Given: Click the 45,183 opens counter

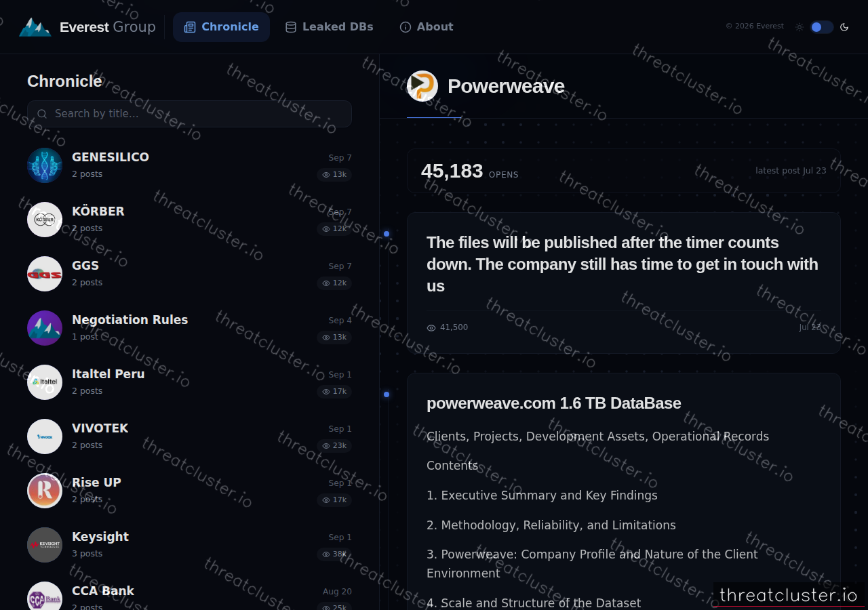Looking at the screenshot, I should pyautogui.click(x=470, y=171).
